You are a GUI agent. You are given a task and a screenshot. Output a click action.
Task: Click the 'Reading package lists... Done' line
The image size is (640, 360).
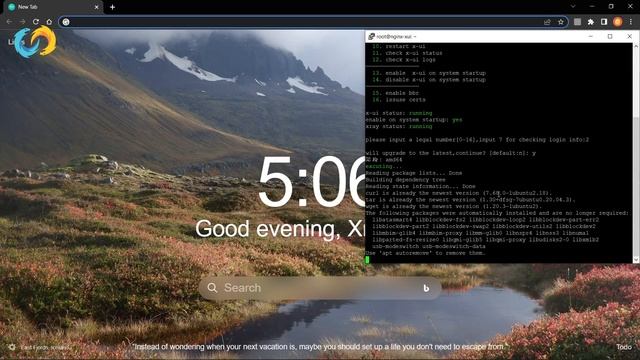tap(414, 173)
